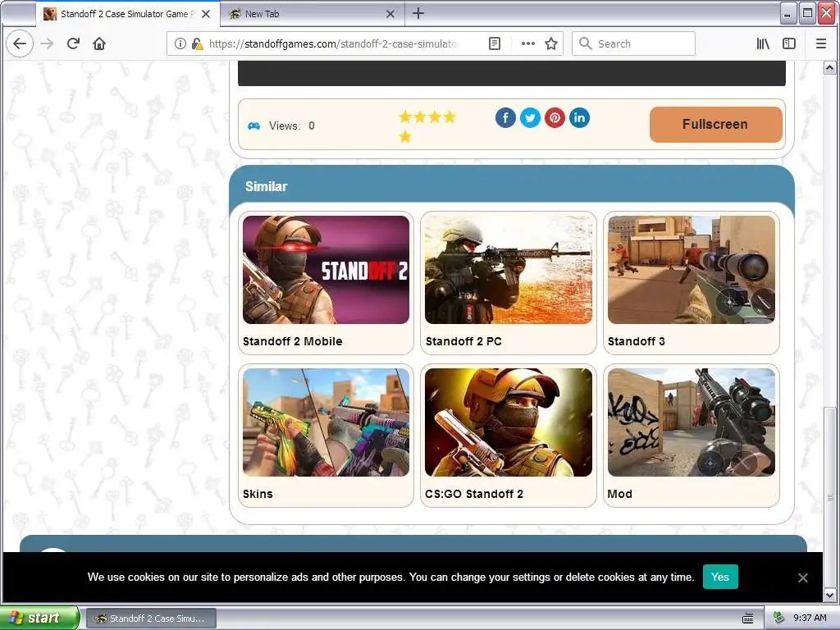Share the game on Facebook
Viewport: 840px width, 630px height.
tap(505, 117)
